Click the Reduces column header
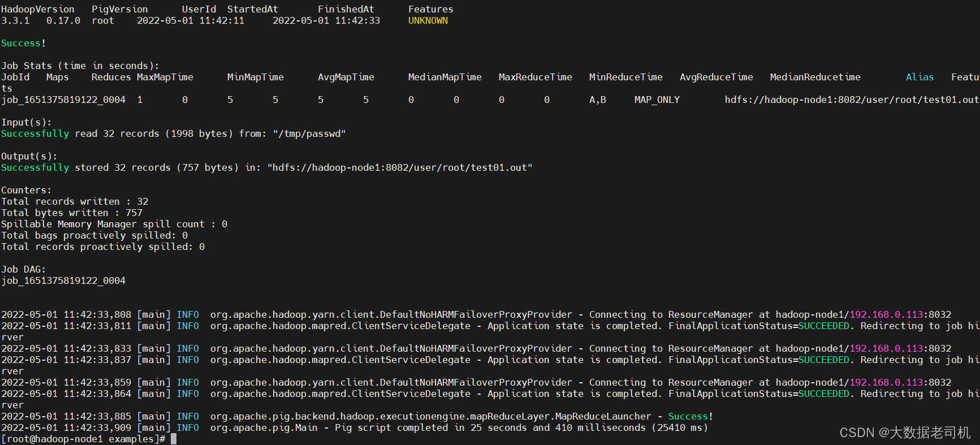Screen dimensions: 980x445 coord(111,77)
